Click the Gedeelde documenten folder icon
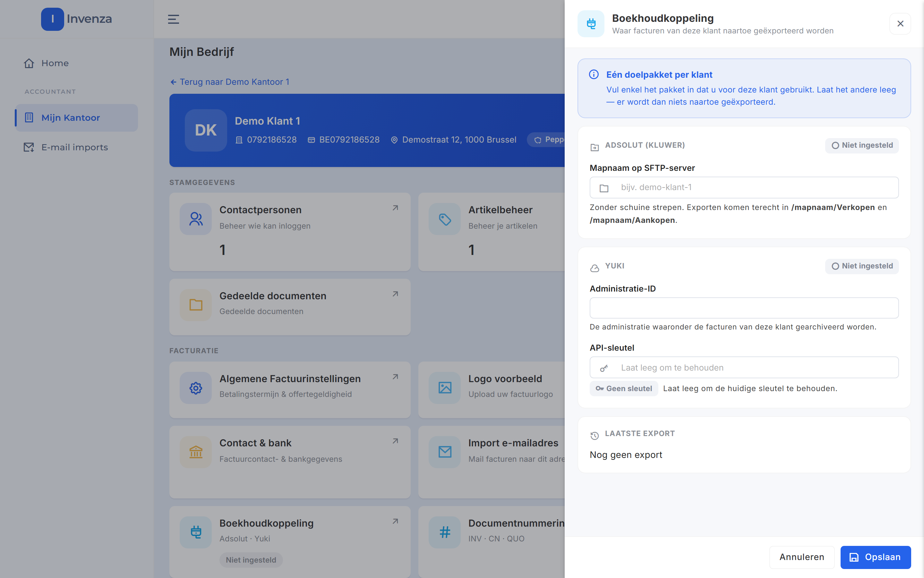This screenshot has width=924, height=578. pyautogui.click(x=195, y=305)
